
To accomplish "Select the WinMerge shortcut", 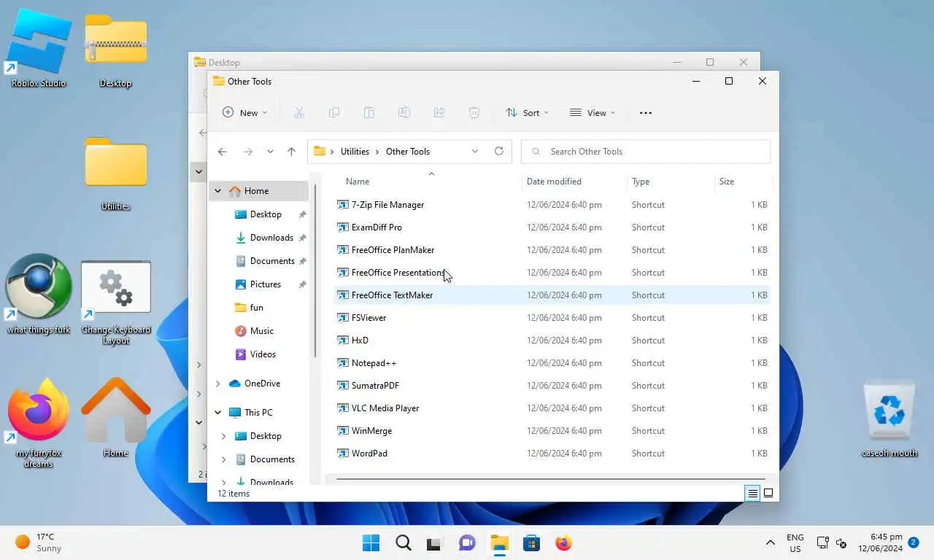I will pyautogui.click(x=552, y=431).
